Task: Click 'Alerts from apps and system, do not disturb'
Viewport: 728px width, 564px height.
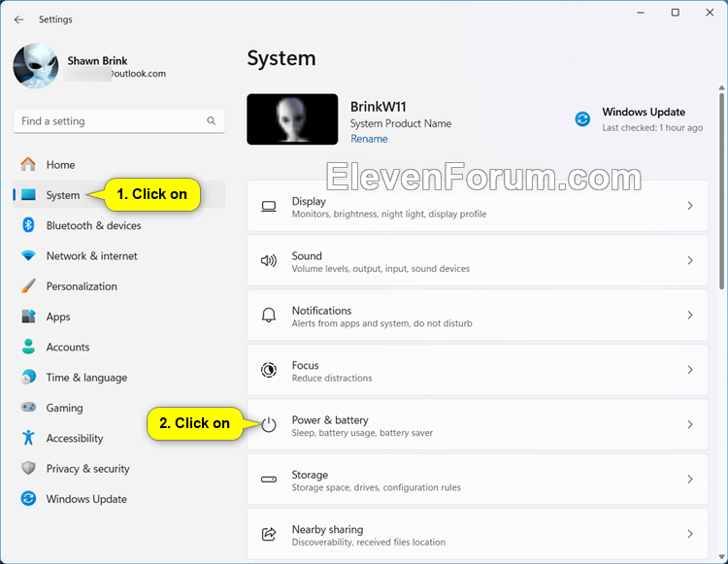Action: (381, 323)
